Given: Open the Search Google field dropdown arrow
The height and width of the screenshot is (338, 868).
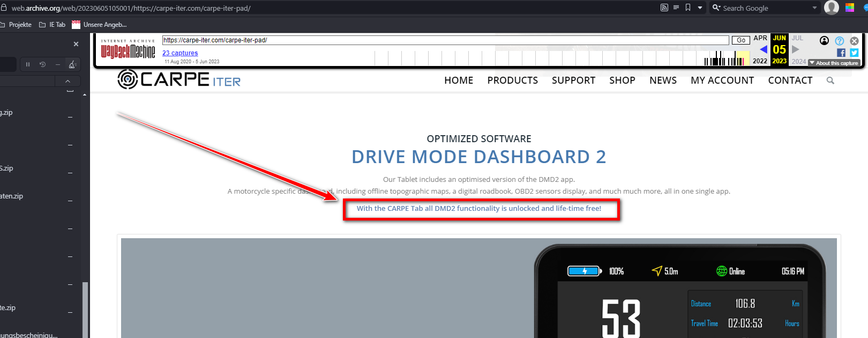Looking at the screenshot, I should pyautogui.click(x=814, y=8).
